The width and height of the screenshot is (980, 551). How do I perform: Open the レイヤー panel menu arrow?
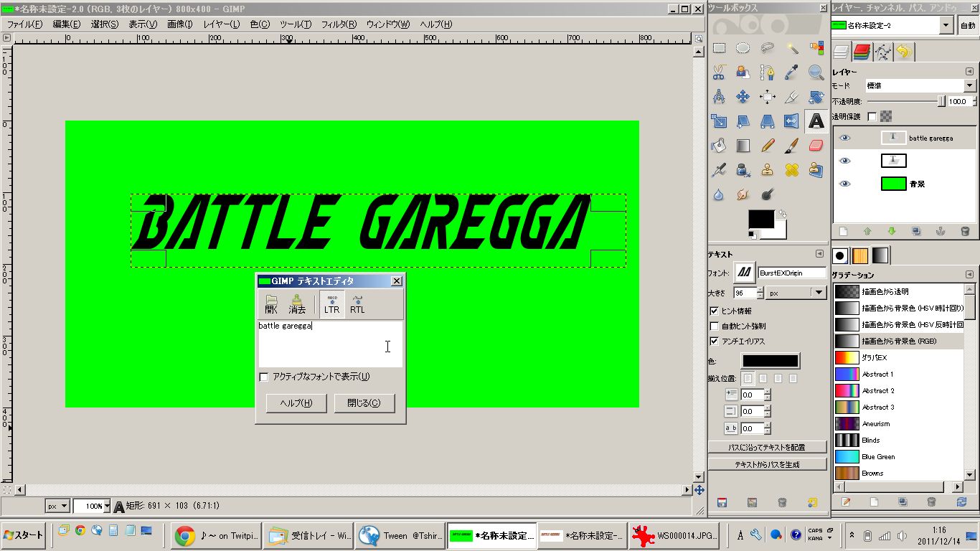(x=969, y=72)
